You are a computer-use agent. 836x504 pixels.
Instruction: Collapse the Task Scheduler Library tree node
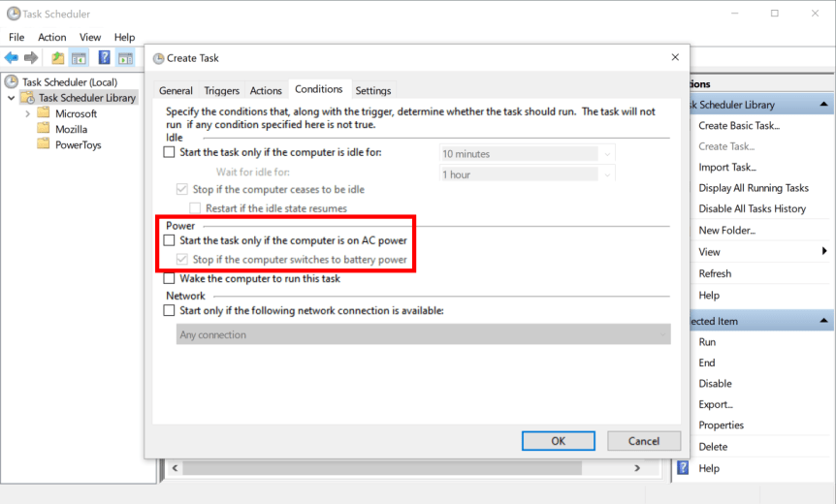pos(12,98)
